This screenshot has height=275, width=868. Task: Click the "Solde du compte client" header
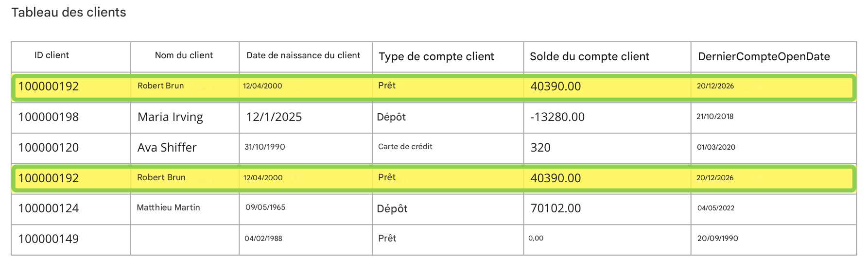589,56
